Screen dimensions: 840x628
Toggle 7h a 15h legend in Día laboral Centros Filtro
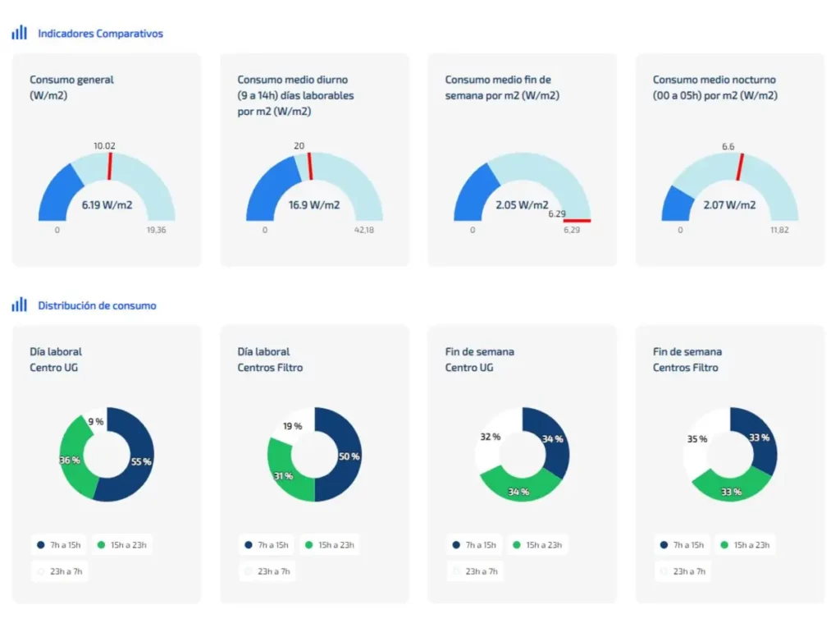coord(267,545)
